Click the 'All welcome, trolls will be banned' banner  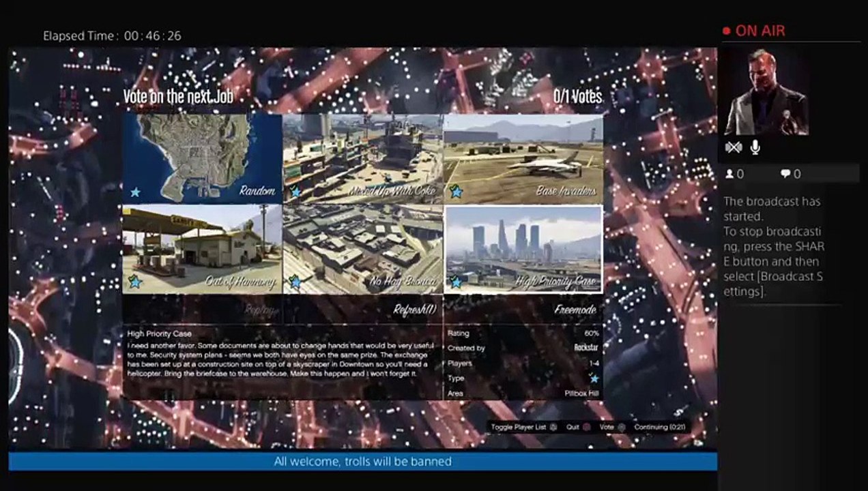362,462
